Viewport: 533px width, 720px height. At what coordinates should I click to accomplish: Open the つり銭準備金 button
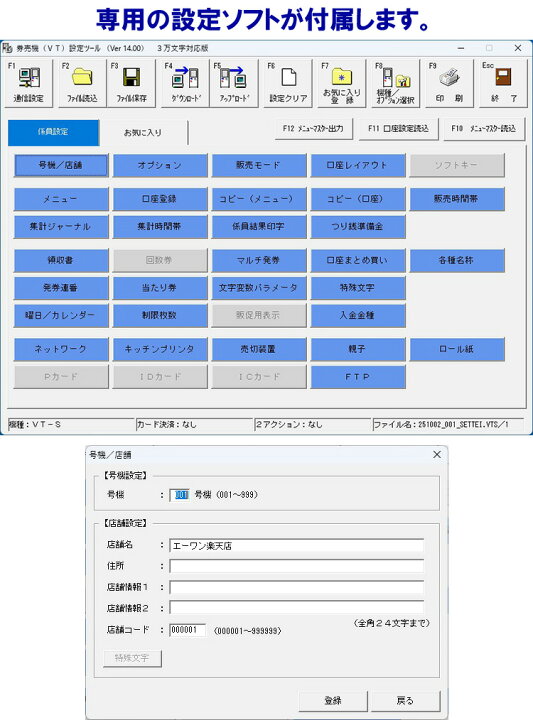tap(358, 227)
